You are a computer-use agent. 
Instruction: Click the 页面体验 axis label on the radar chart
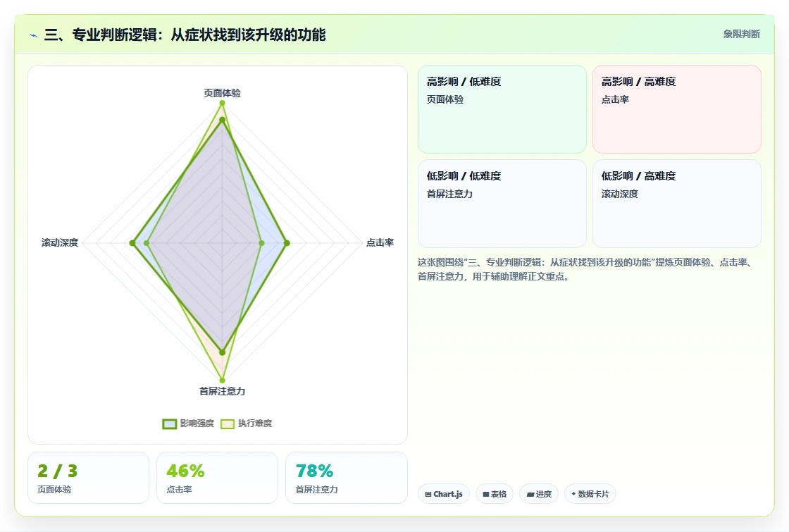(222, 93)
